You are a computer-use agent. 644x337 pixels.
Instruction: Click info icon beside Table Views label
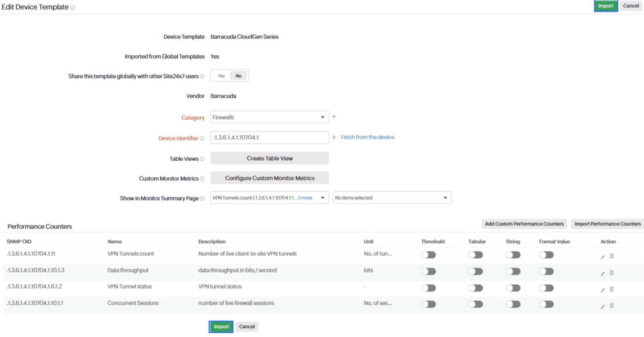point(202,159)
